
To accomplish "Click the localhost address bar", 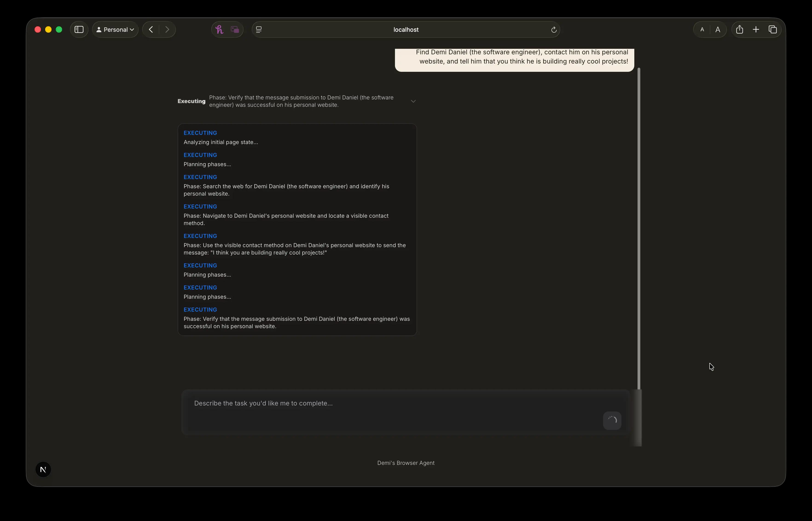I will pyautogui.click(x=406, y=29).
